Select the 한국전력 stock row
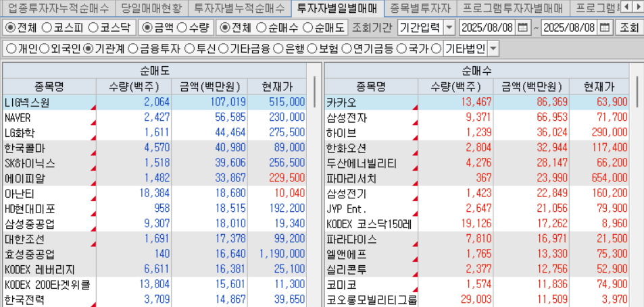Screen dimensions: 644x307 click(155, 300)
